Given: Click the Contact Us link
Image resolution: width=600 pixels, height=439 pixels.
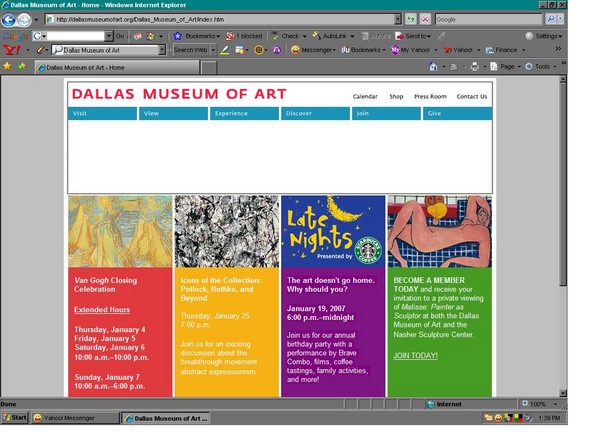Looking at the screenshot, I should [471, 97].
